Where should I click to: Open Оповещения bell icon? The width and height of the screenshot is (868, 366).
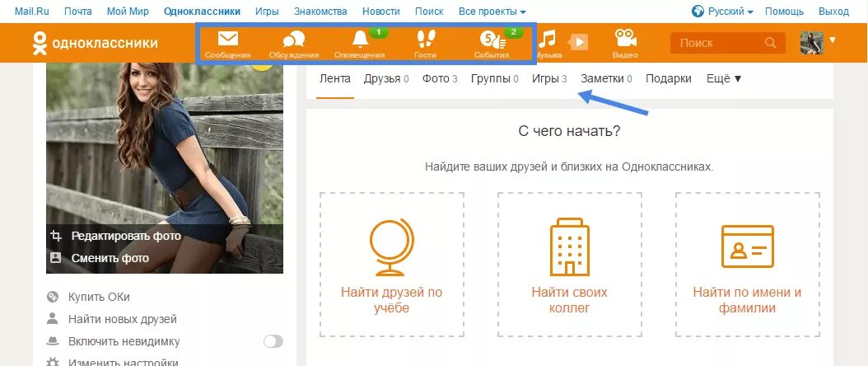[361, 39]
